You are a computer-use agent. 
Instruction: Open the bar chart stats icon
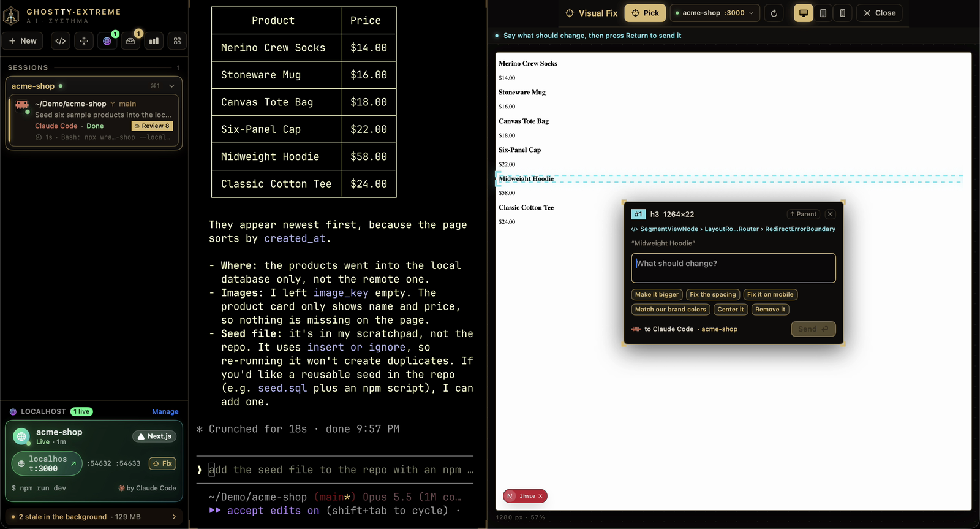point(154,41)
